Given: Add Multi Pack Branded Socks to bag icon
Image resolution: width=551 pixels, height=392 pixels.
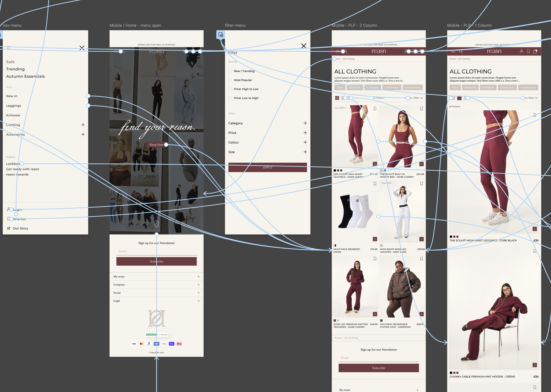Looking at the screenshot, I should pyautogui.click(x=375, y=239).
